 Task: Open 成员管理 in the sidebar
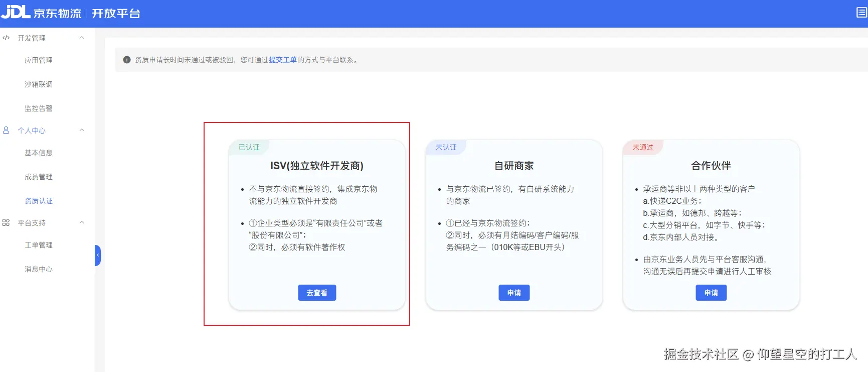point(39,177)
